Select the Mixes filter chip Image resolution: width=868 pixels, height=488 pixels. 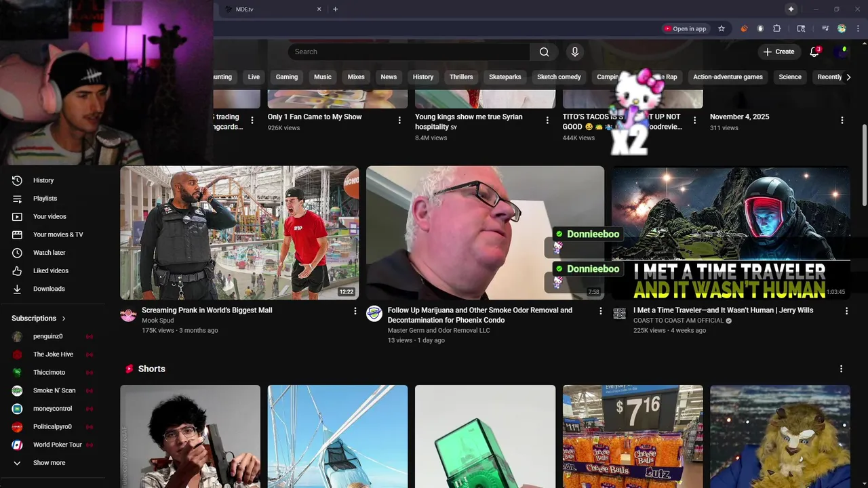[356, 77]
